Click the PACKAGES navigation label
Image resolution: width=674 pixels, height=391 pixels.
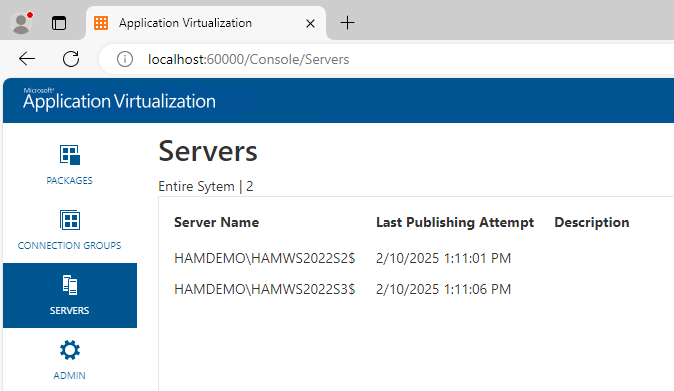click(70, 180)
